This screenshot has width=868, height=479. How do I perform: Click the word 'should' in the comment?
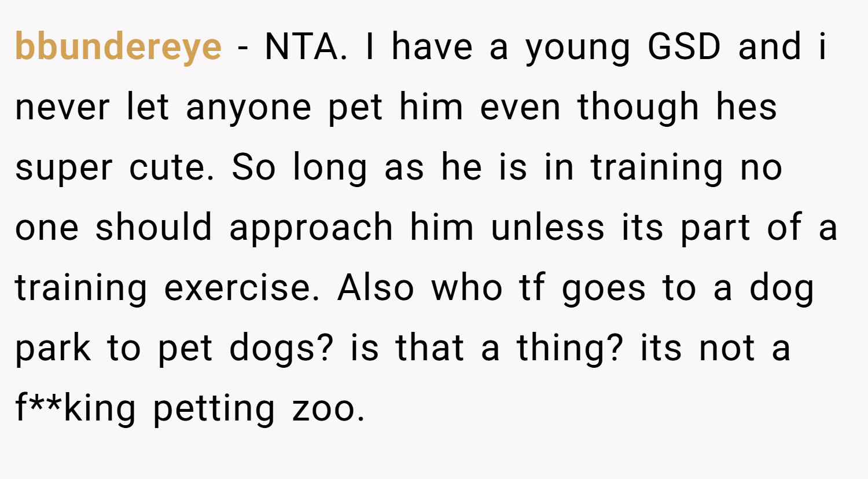coord(154,228)
